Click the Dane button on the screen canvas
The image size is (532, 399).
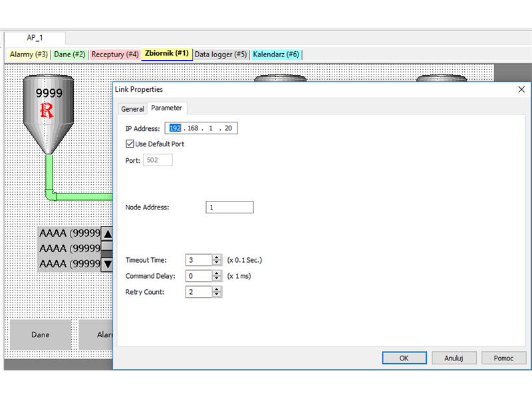(41, 334)
